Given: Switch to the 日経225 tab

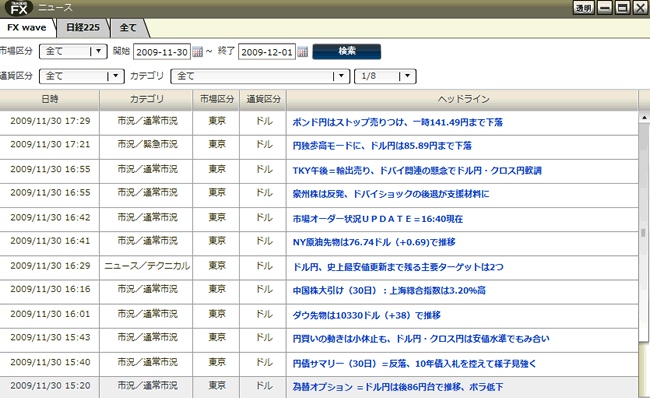Looking at the screenshot, I should click(x=83, y=28).
